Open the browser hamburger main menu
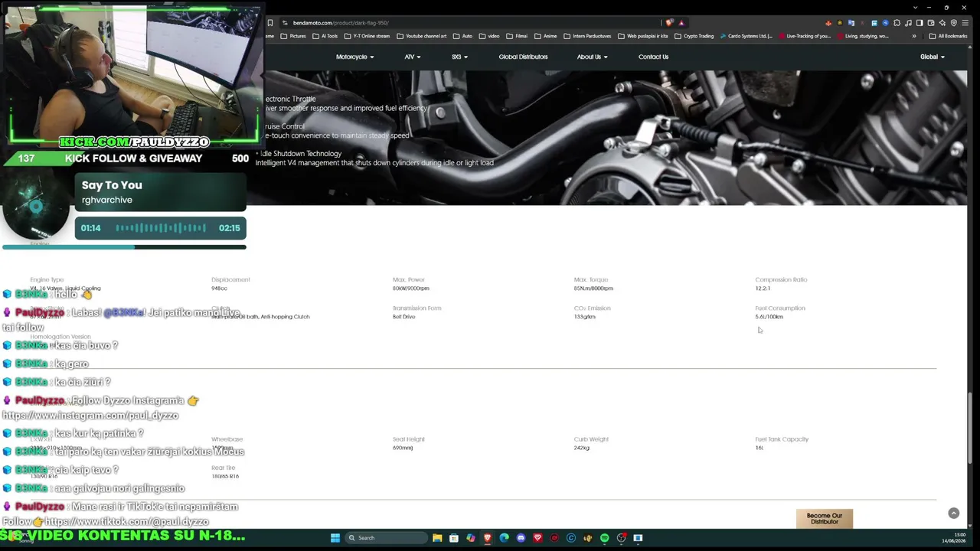The image size is (980, 551). (966, 23)
